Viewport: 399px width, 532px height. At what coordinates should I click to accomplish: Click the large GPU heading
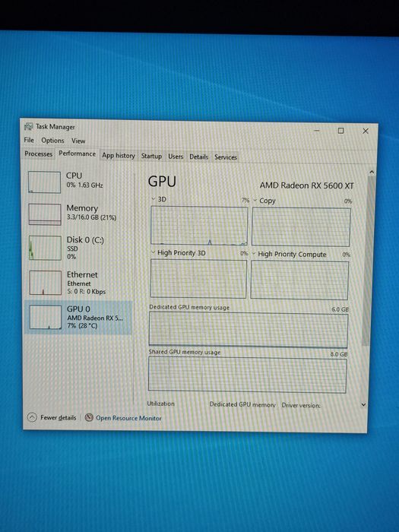162,181
